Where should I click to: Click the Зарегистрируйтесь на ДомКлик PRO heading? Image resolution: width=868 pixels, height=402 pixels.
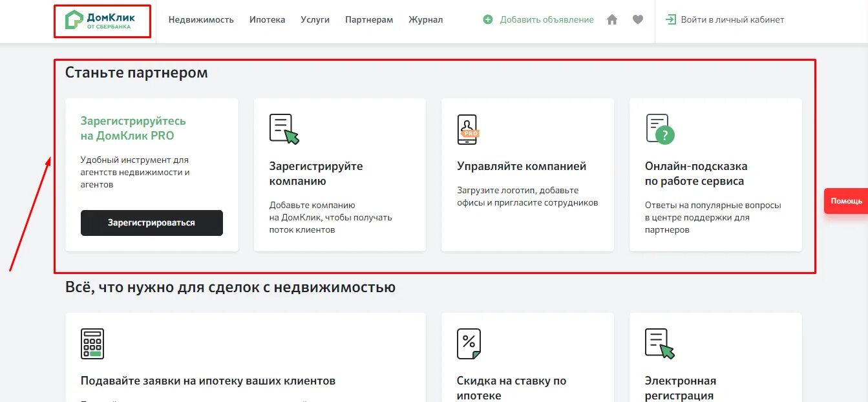pyautogui.click(x=133, y=128)
